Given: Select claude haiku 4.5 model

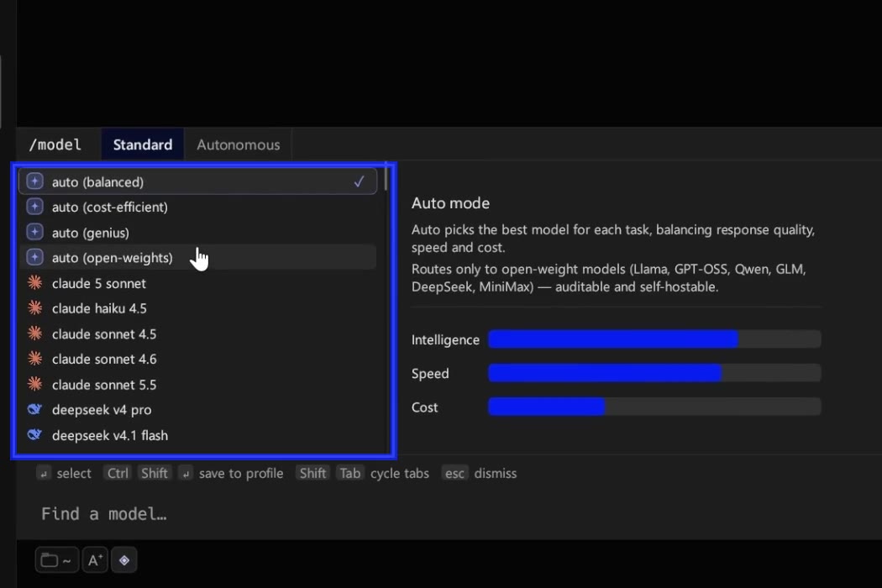Looking at the screenshot, I should coord(198,308).
